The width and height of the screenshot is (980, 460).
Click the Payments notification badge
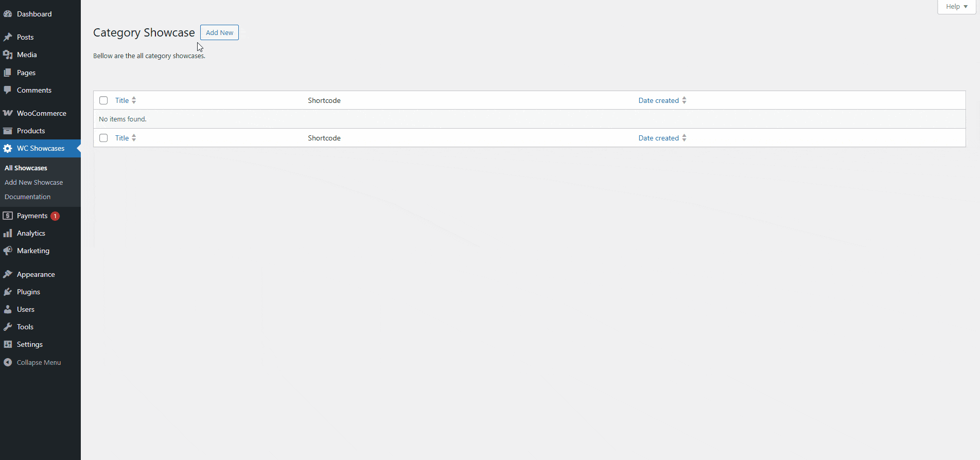click(55, 216)
